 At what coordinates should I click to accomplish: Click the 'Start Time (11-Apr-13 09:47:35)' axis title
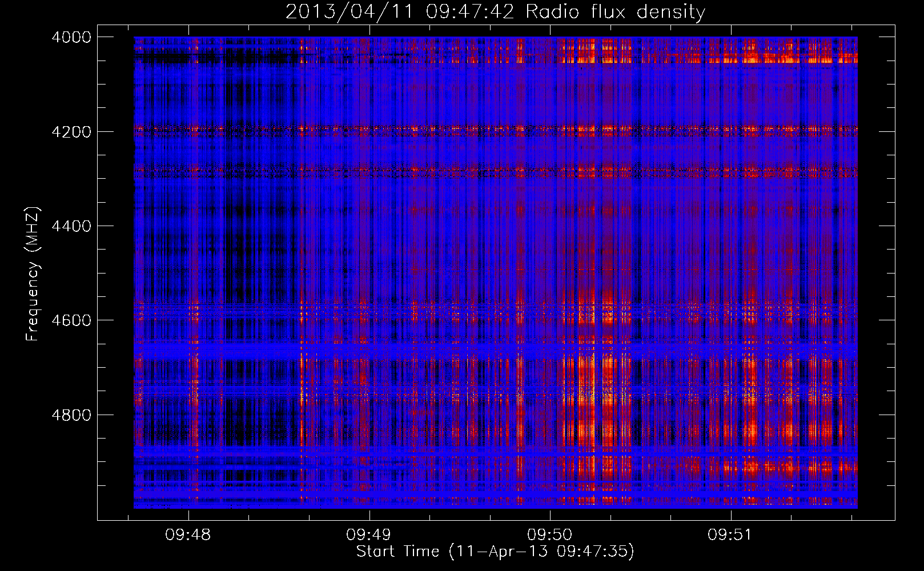[x=495, y=552]
